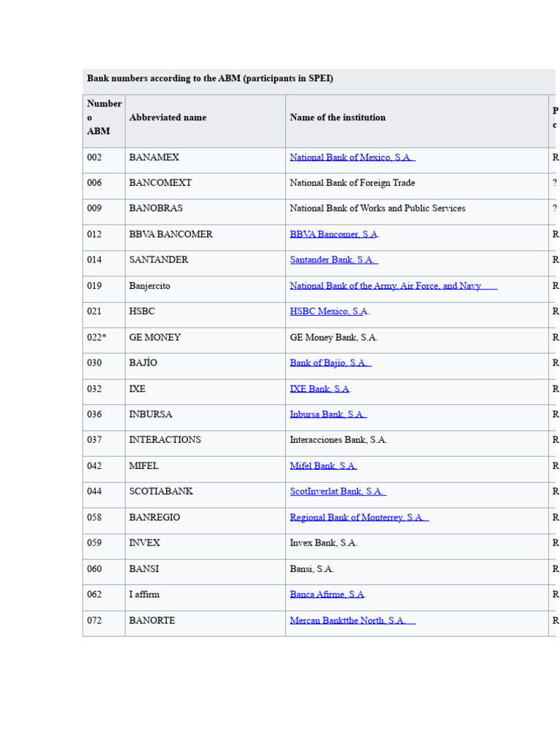Select ABM number 058
560x747 pixels.
94,517
